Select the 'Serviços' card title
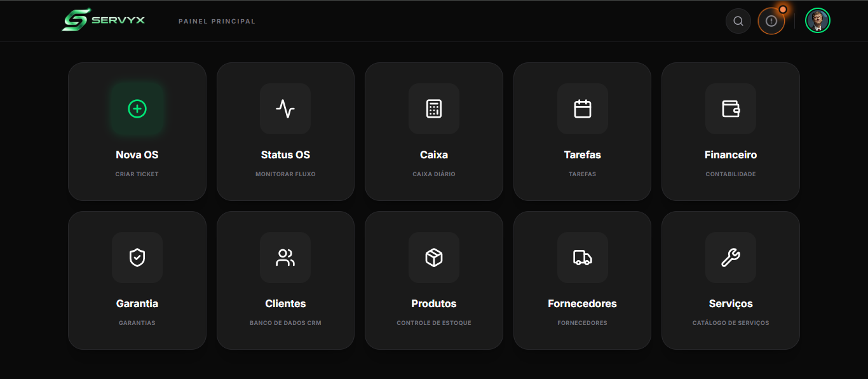Viewport: 868px width, 379px height. click(731, 304)
